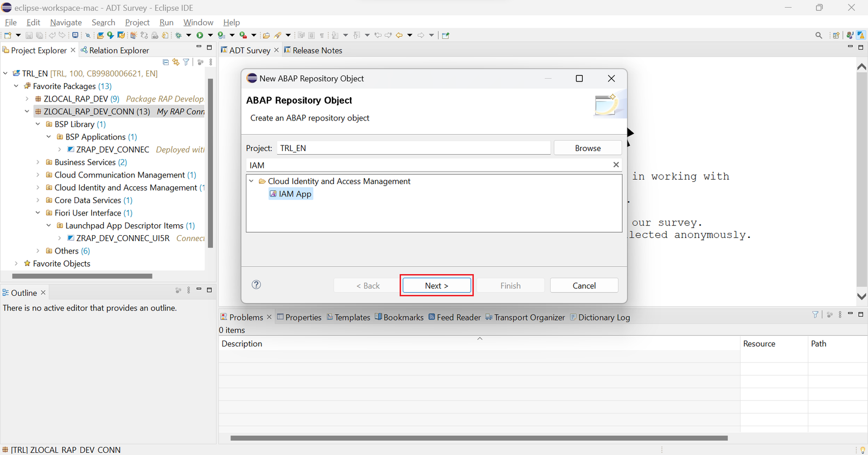868x455 pixels.
Task: Clear the IAM filter text with X
Action: click(x=616, y=165)
